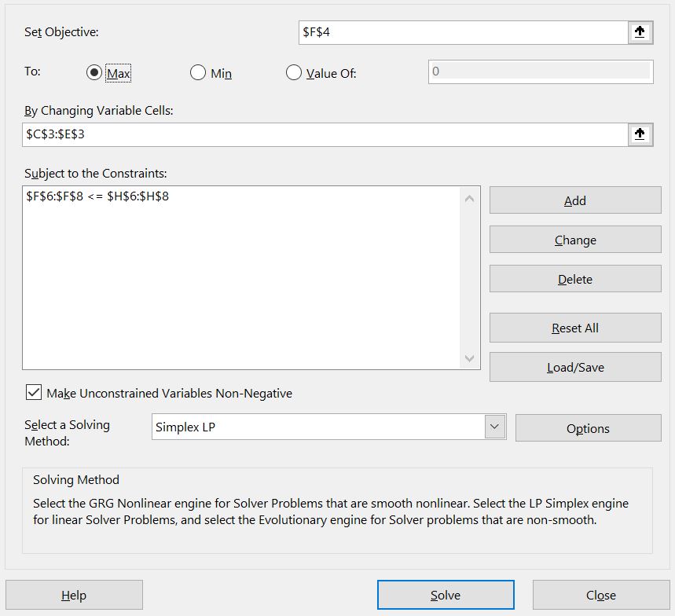Open the Load/Save dialog
675x616 pixels.
574,367
